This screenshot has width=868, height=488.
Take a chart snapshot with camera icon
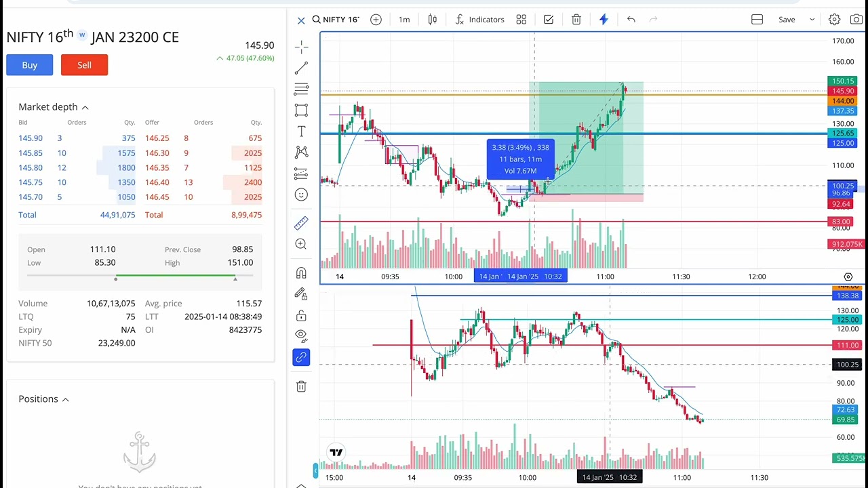(x=856, y=20)
